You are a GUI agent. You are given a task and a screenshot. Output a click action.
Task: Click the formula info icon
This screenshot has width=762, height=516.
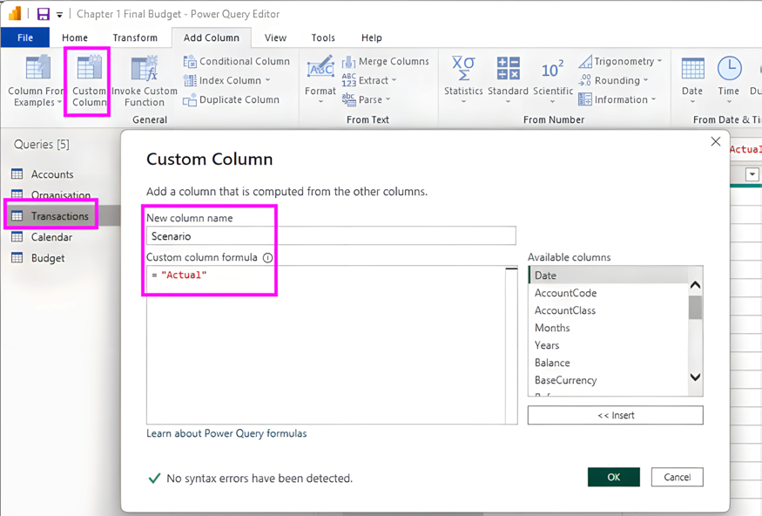pos(268,258)
